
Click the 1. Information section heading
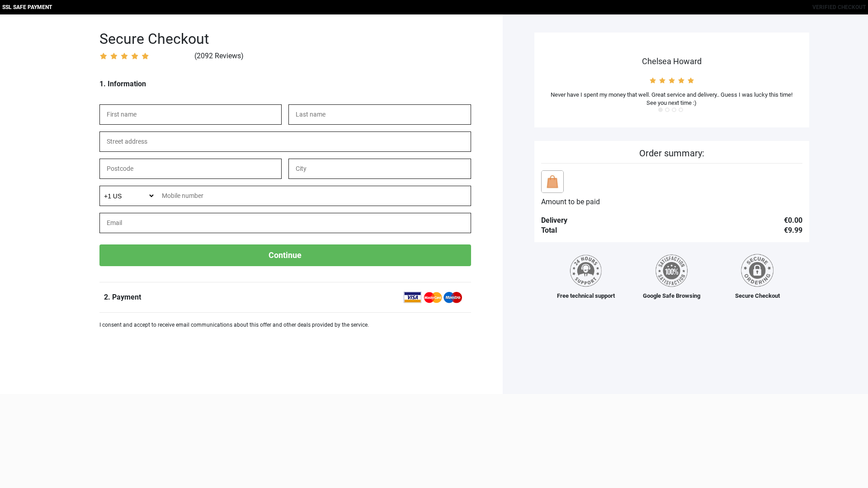[123, 84]
